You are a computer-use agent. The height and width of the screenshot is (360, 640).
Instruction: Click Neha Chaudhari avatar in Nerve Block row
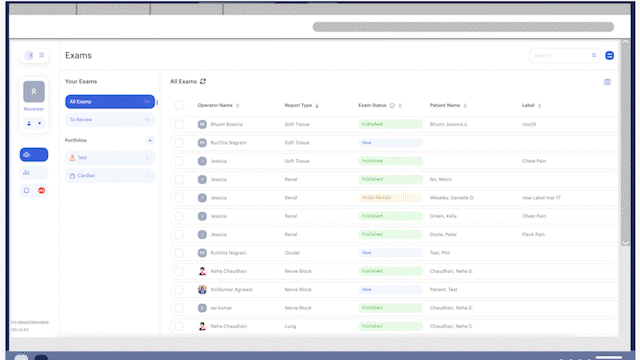point(202,271)
